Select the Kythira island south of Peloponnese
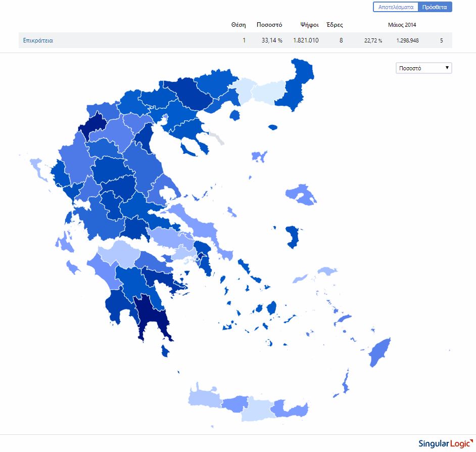This screenshot has width=476, height=452. pos(165,350)
